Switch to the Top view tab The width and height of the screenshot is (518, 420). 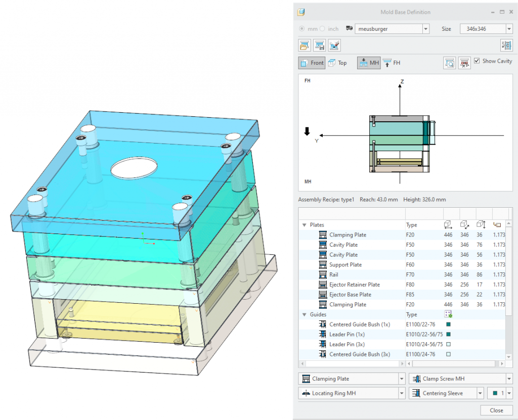[x=338, y=62]
